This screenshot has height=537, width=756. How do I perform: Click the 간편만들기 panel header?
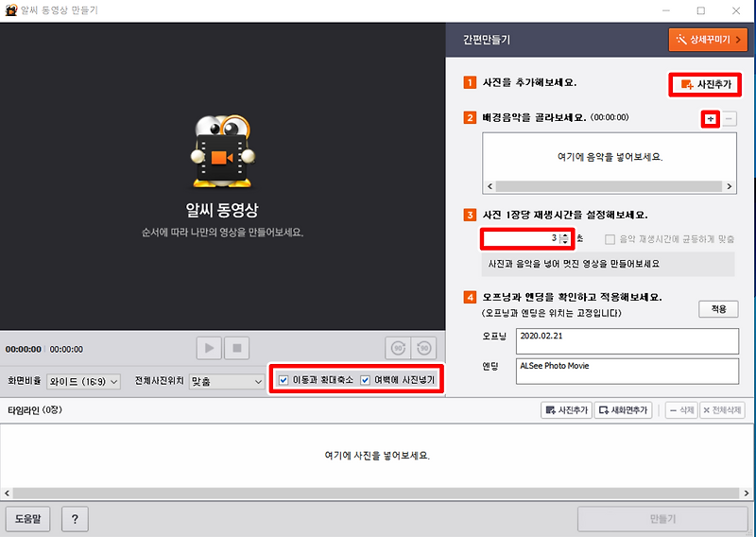[487, 40]
